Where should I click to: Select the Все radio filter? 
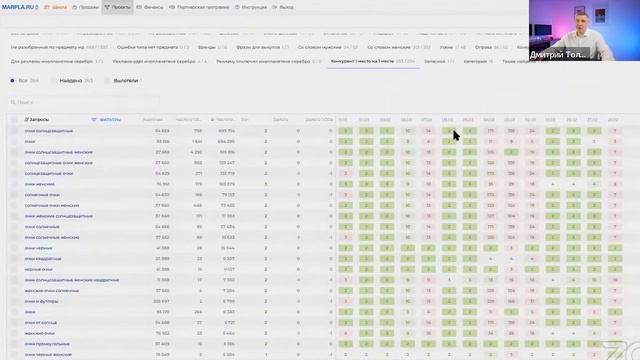pos(24,80)
